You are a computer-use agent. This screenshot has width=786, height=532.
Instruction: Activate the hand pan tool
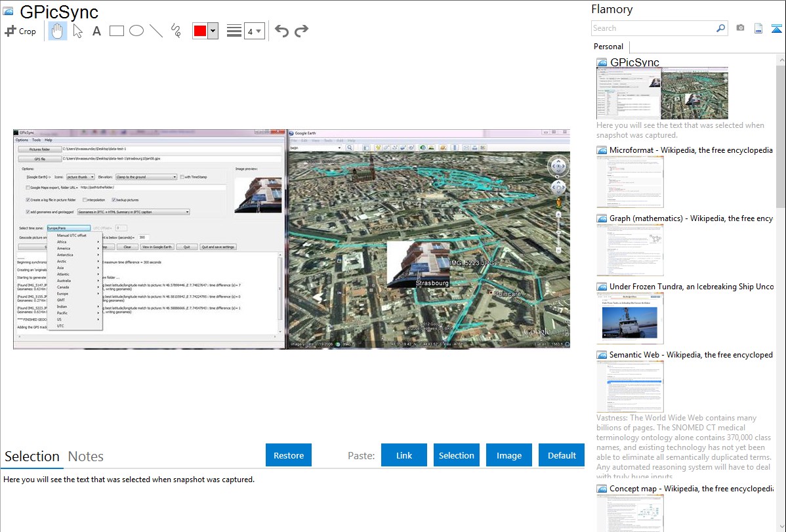[57, 31]
